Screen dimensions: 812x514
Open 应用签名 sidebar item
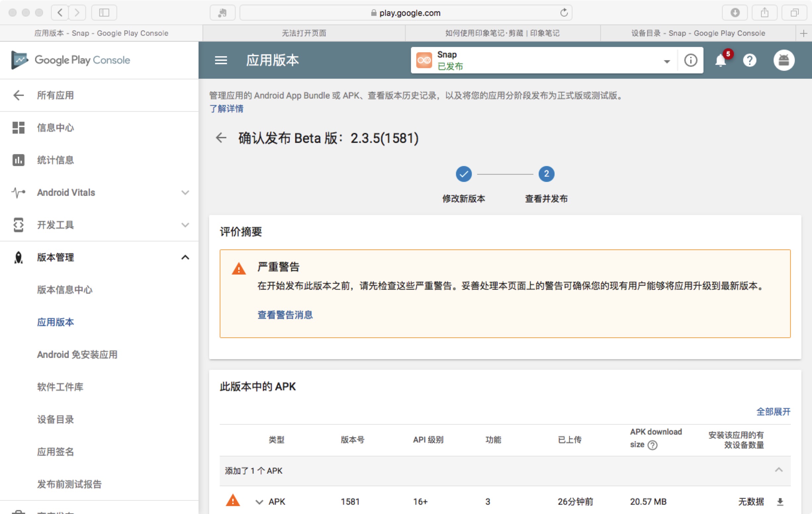coord(55,451)
